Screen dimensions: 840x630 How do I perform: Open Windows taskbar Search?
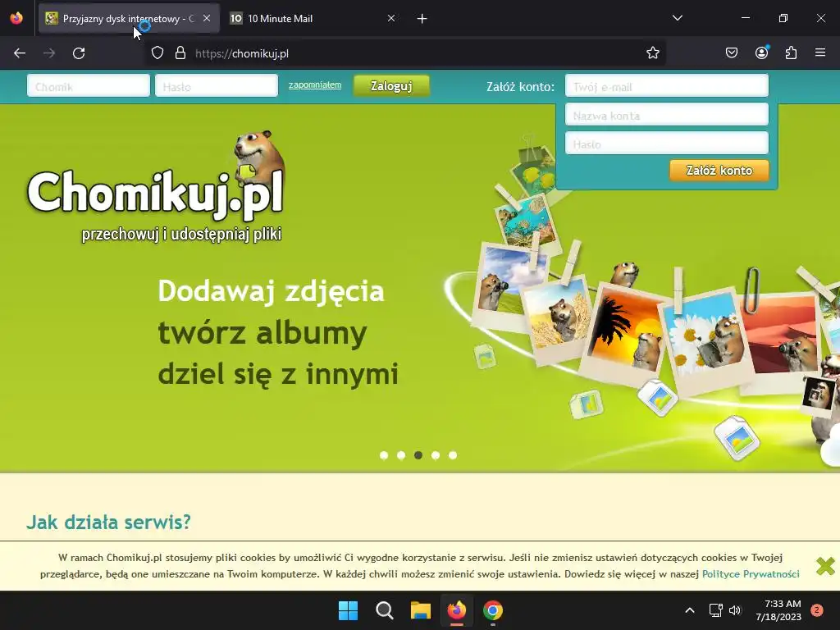[384, 610]
